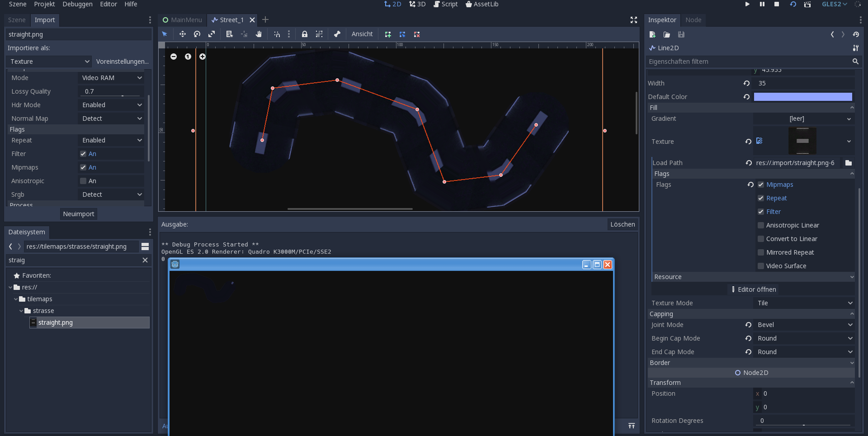The height and width of the screenshot is (436, 868).
Task: Open the play scene button in the top bar
Action: 747,4
